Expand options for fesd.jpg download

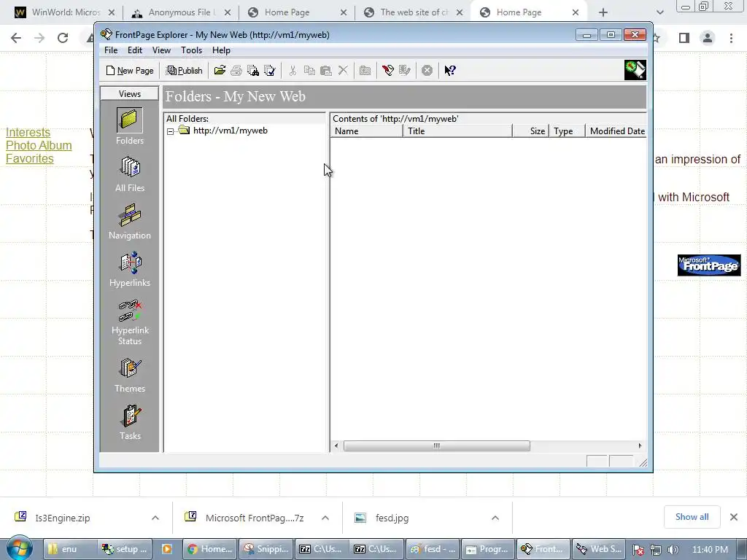point(495,518)
